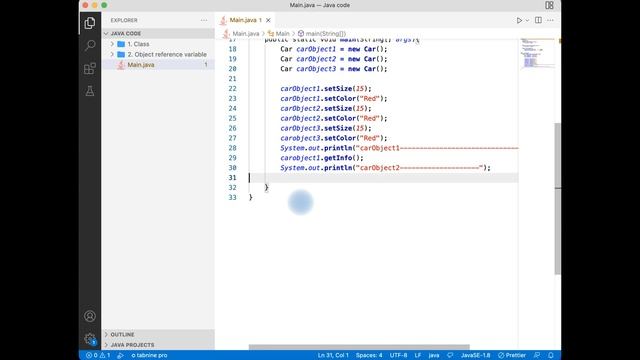Image resolution: width=640 pixels, height=360 pixels.
Task: Expand the '1. Class' folder
Action: pos(158,44)
